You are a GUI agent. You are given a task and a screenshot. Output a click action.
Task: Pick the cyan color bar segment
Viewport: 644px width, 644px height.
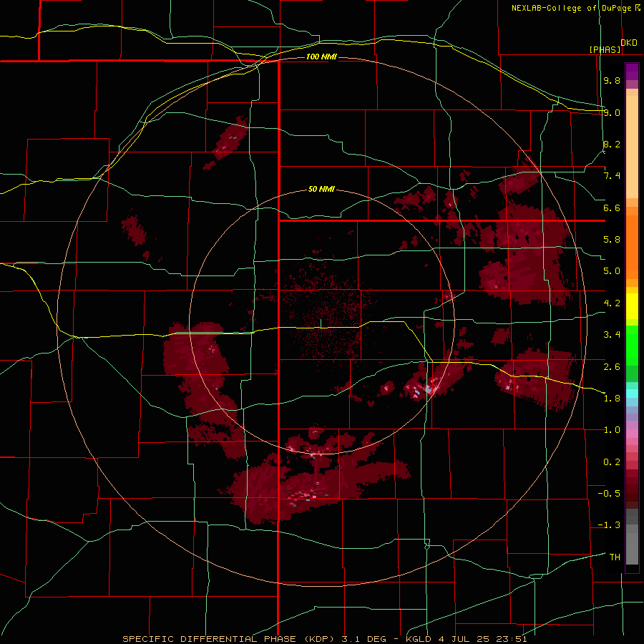point(632,394)
